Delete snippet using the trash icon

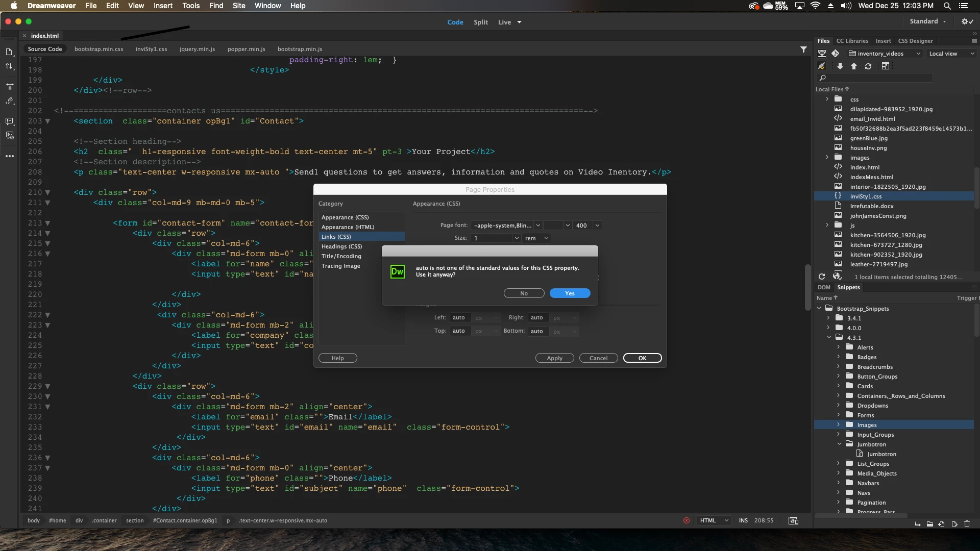(x=967, y=524)
